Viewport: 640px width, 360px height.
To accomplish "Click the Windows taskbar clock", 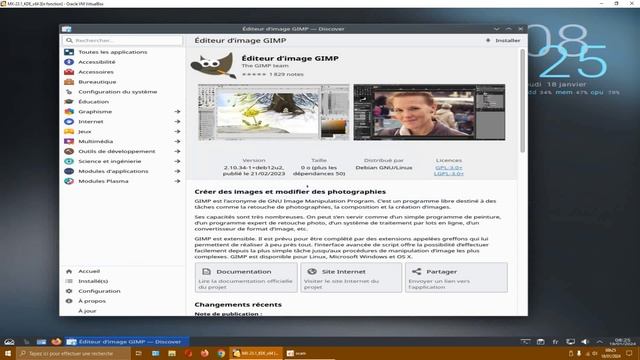I will pyautogui.click(x=611, y=353).
